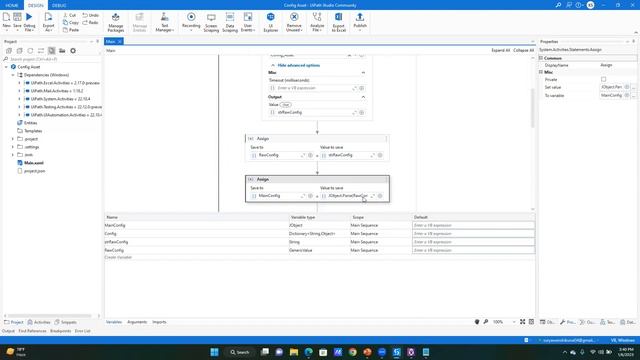Click Cut in the ribbon
Viewport: 640px width, 360px height.
tap(70, 15)
